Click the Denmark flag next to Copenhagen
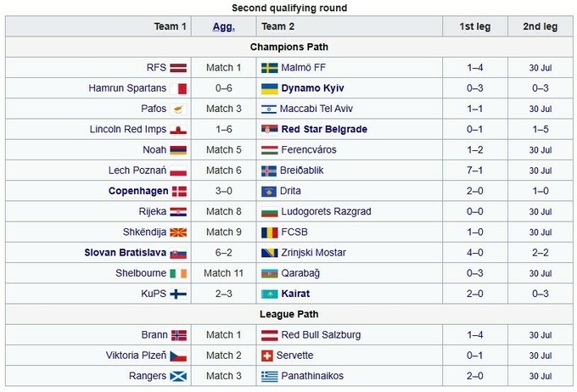 (178, 191)
